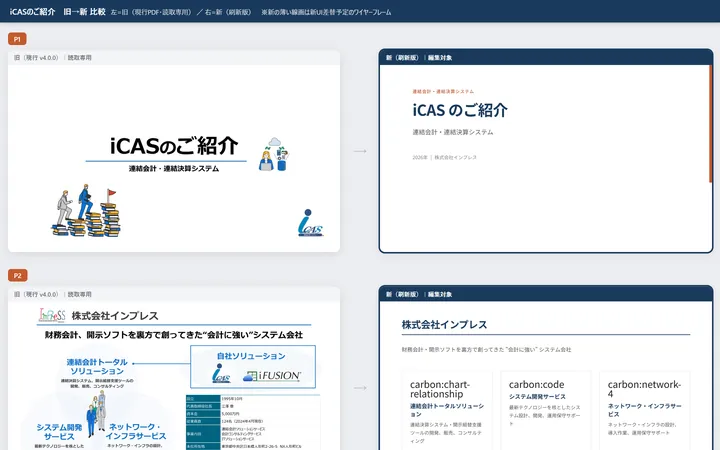Click '連結会計トータルソリューション' on old P2 slide
Image resolution: width=720 pixels, height=450 pixels.
point(97,366)
